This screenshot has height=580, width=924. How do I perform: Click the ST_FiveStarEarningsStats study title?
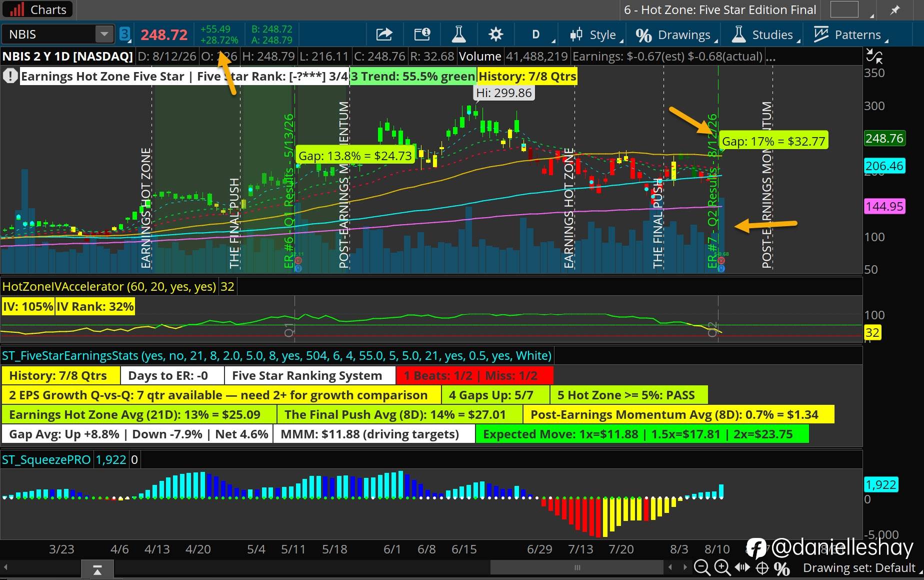pyautogui.click(x=277, y=356)
